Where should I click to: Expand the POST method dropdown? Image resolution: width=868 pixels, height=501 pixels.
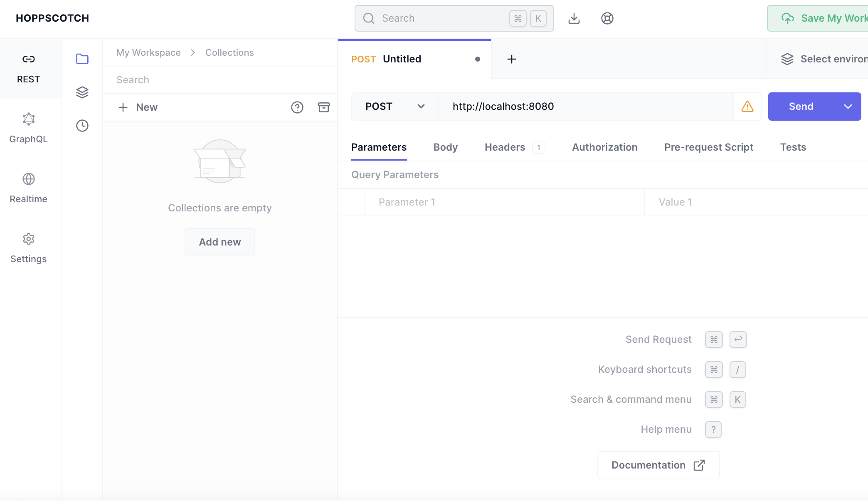tap(395, 107)
